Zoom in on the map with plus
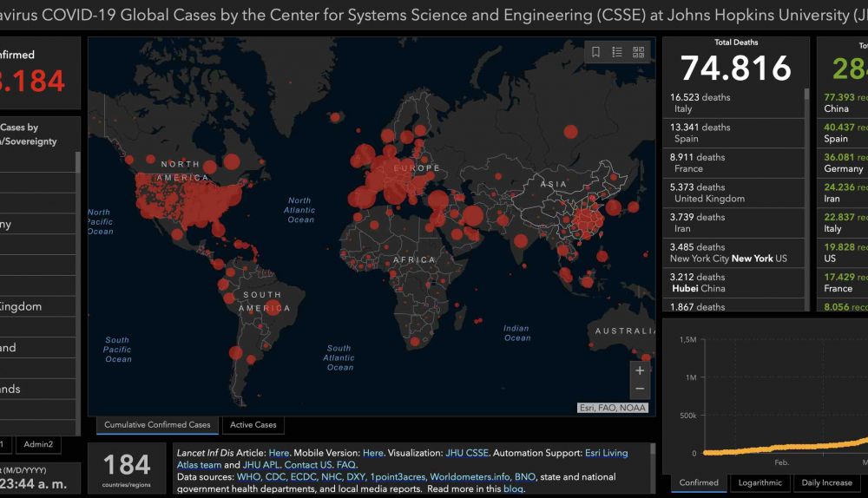 640,370
